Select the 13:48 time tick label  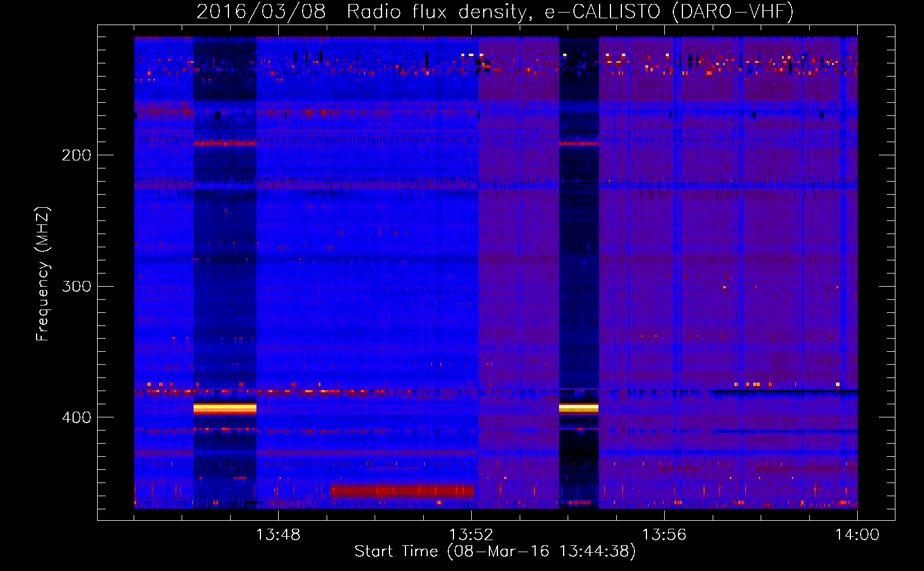278,534
